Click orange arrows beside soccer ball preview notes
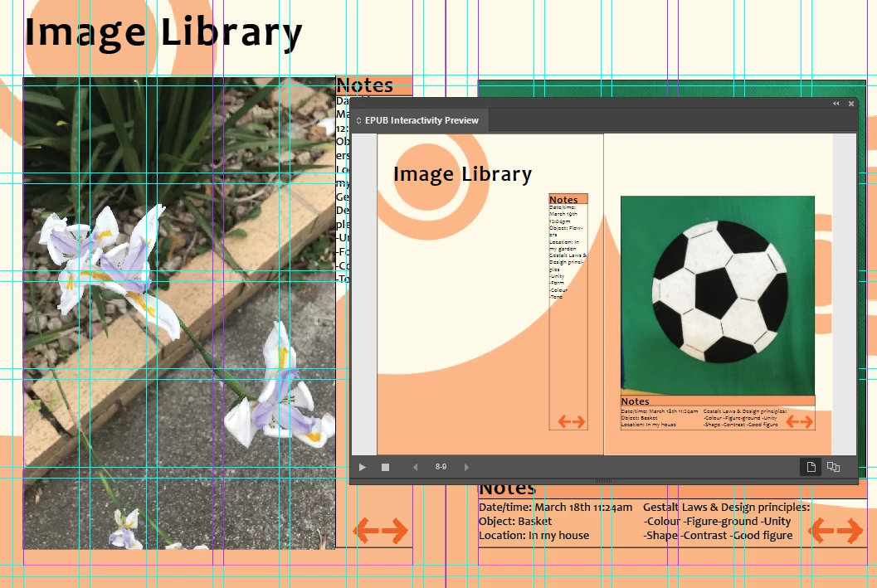The height and width of the screenshot is (588, 877). [799, 421]
